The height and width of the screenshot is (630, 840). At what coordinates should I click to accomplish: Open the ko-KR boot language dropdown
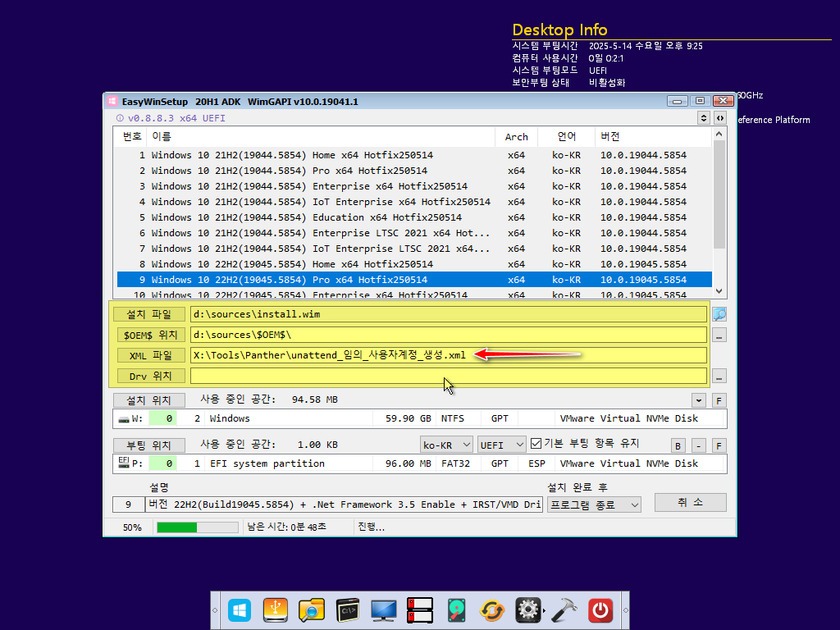pos(446,445)
